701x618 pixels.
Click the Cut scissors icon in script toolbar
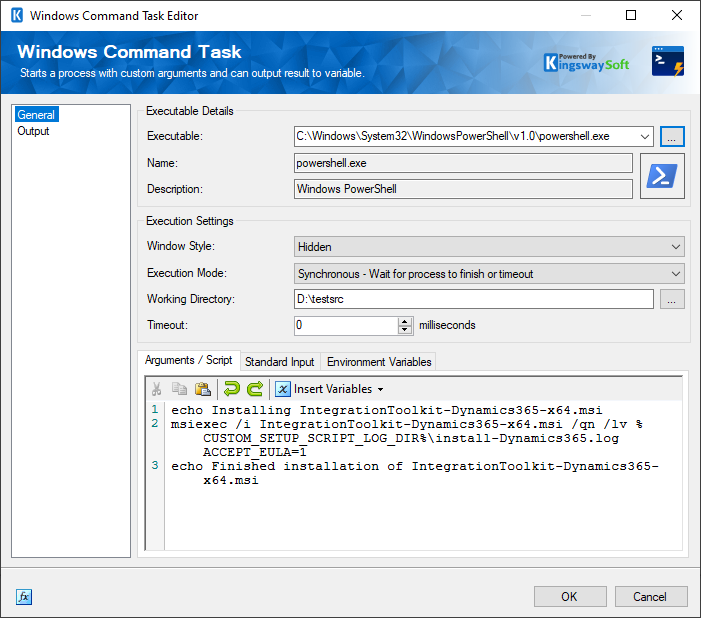(156, 389)
